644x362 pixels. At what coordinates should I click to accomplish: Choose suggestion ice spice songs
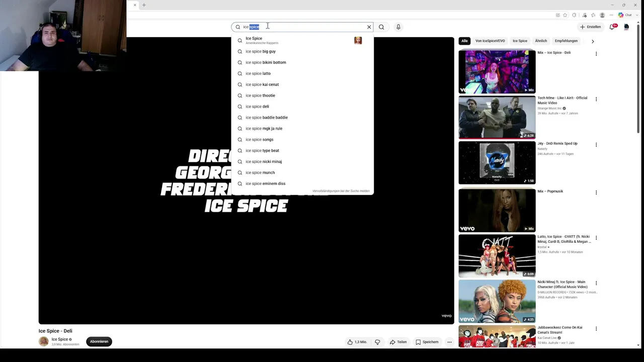pos(302,140)
